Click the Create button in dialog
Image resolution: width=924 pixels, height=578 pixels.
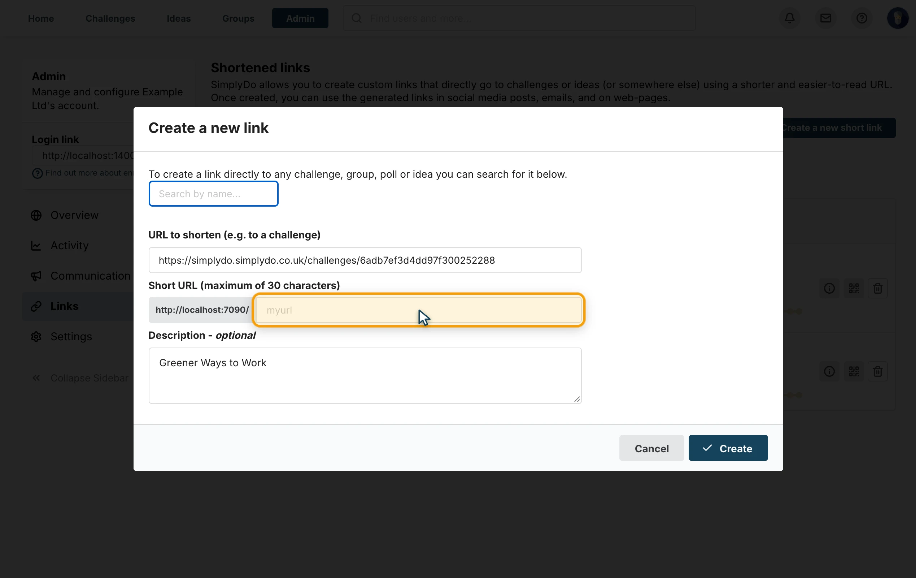[728, 448]
